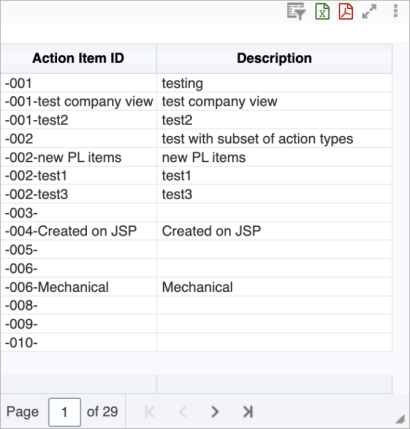The width and height of the screenshot is (410, 429).
Task: Export table to PDF
Action: coord(346,12)
